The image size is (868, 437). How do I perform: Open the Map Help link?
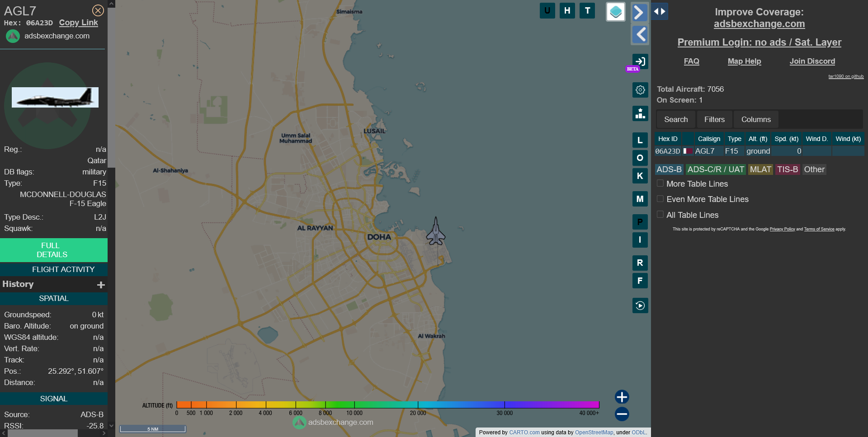[744, 61]
